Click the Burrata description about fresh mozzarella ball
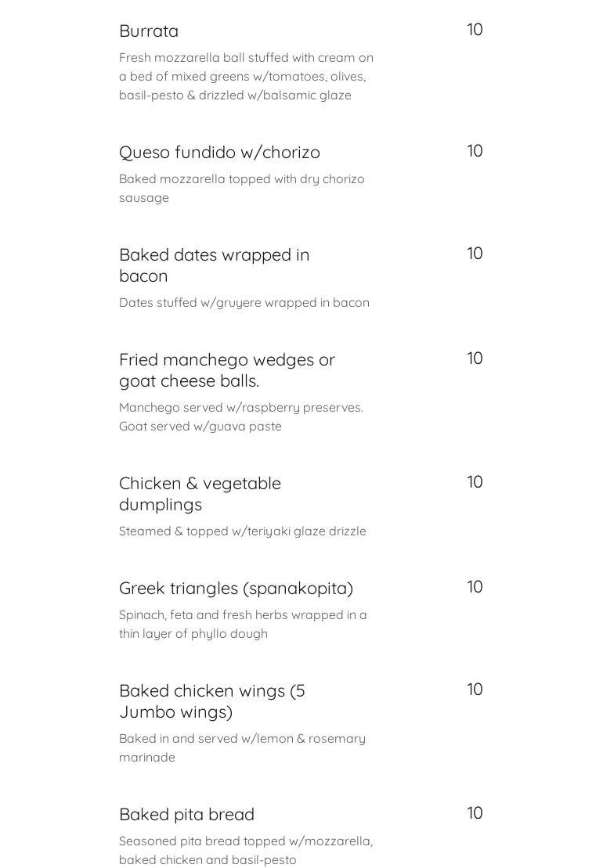The height and width of the screenshot is (868, 603). (246, 77)
